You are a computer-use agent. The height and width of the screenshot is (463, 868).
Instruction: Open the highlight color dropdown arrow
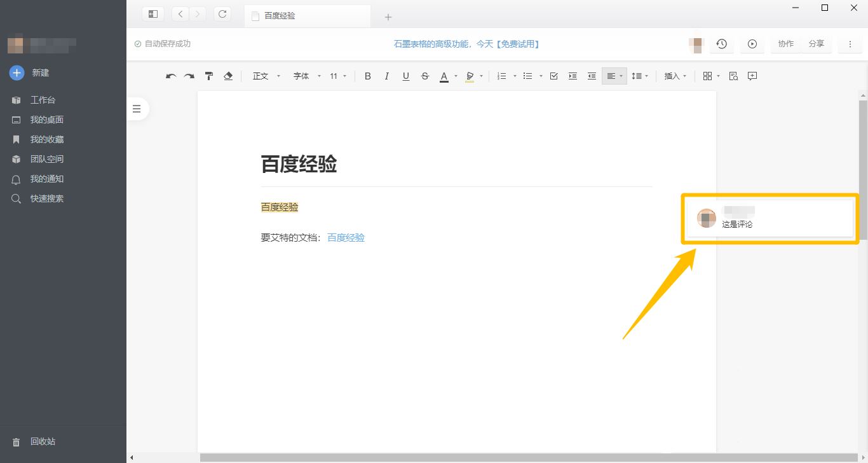coord(481,76)
